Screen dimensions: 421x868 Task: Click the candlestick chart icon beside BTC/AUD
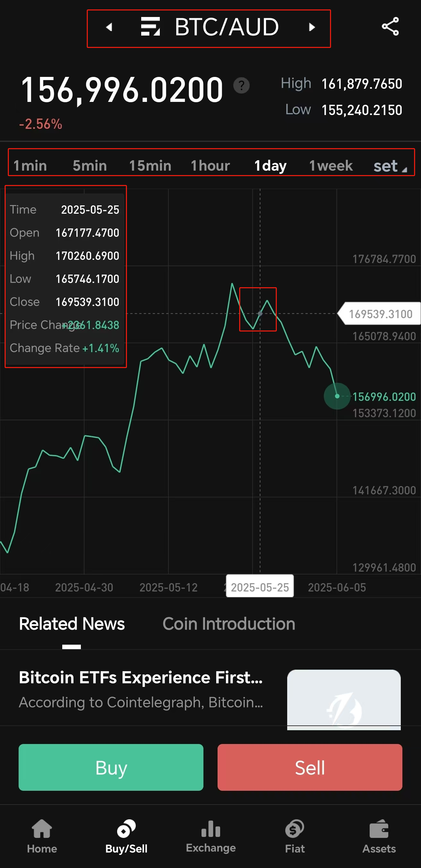point(151,27)
